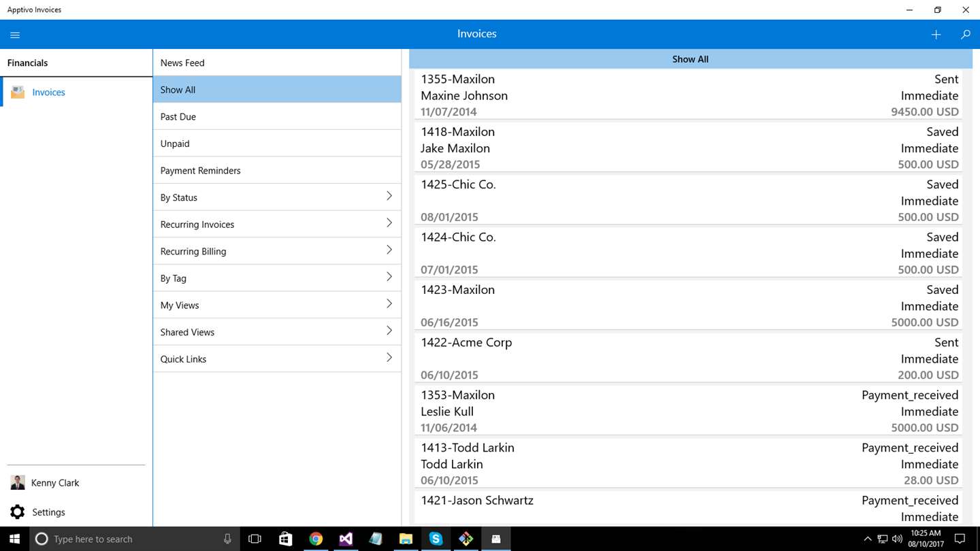Open invoice 1421-Jason Schwartz

point(689,508)
